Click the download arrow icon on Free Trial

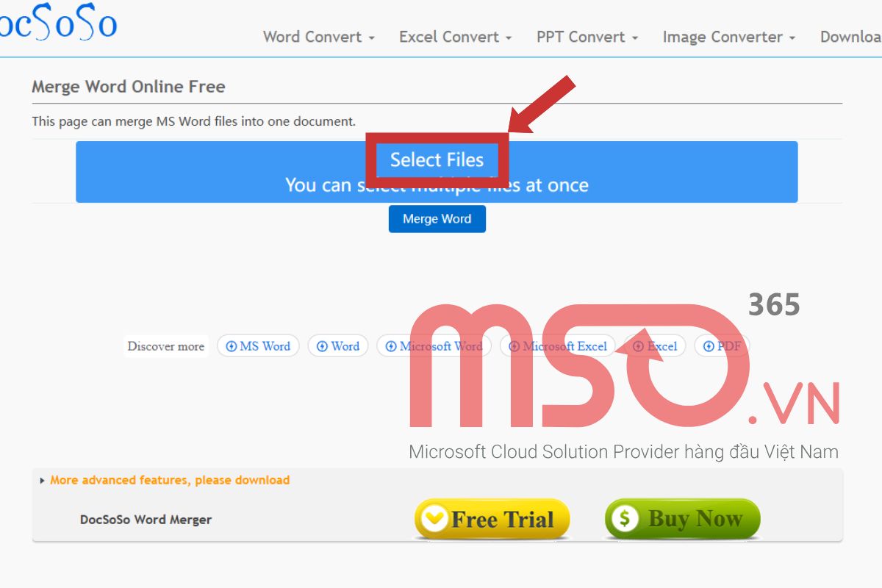pyautogui.click(x=435, y=519)
